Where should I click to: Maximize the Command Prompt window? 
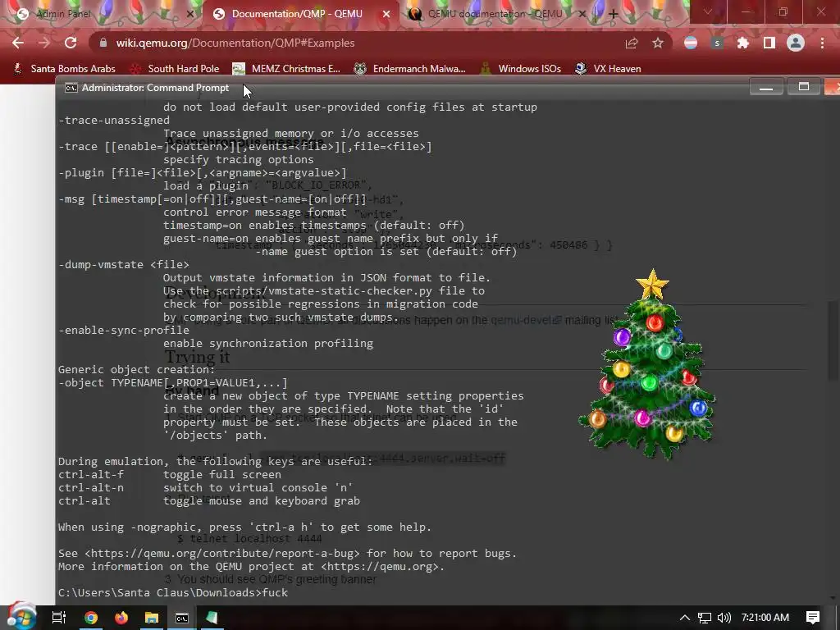804,87
